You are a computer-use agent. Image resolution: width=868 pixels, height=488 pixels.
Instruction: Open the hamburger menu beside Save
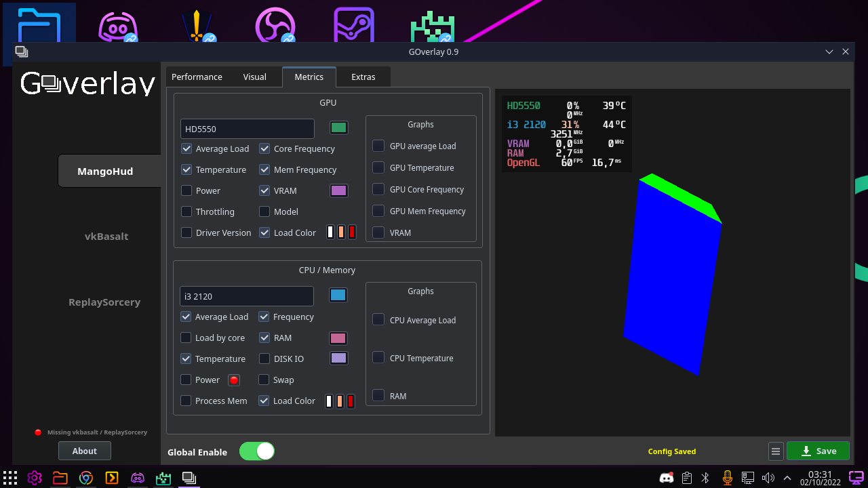coord(776,451)
